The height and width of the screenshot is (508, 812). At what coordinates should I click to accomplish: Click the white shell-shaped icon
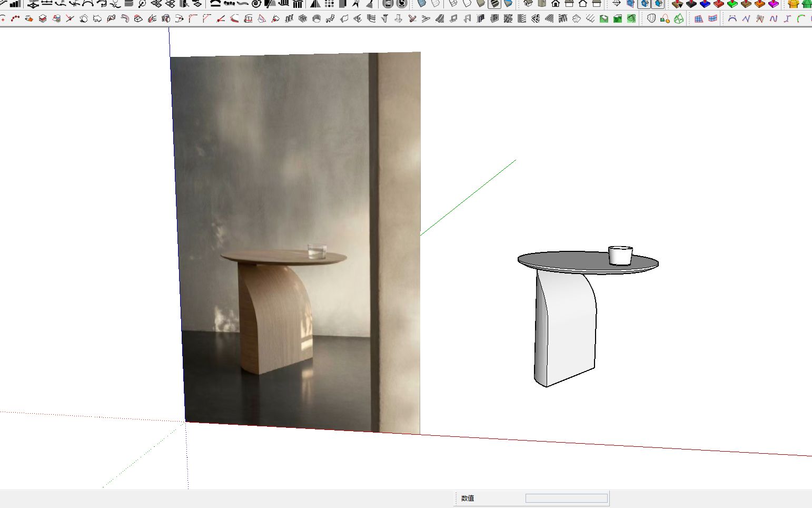click(651, 18)
